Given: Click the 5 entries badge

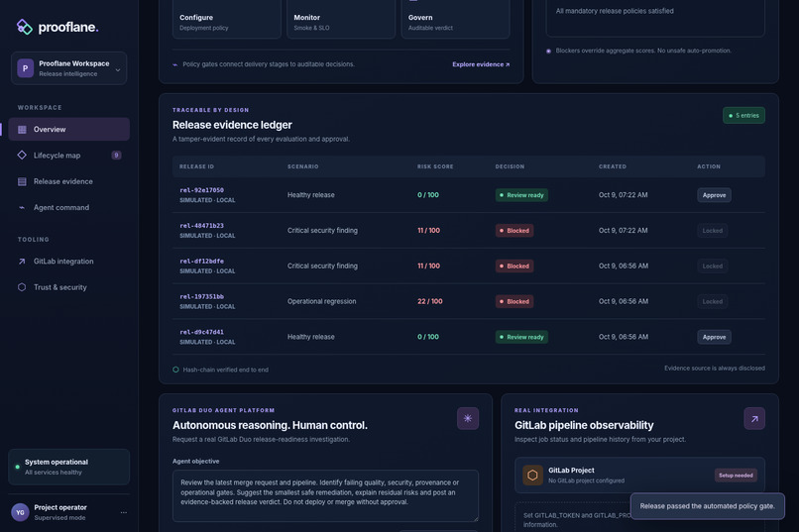Looking at the screenshot, I should 743,116.
